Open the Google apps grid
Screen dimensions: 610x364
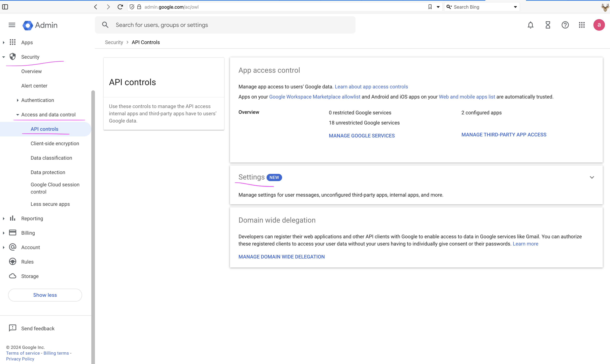(582, 25)
